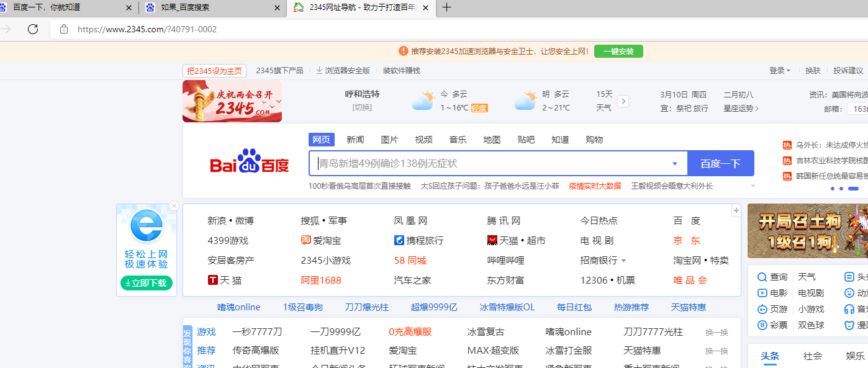Image resolution: width=868 pixels, height=368 pixels.
Task: Select 购物 search tab
Action: [594, 140]
